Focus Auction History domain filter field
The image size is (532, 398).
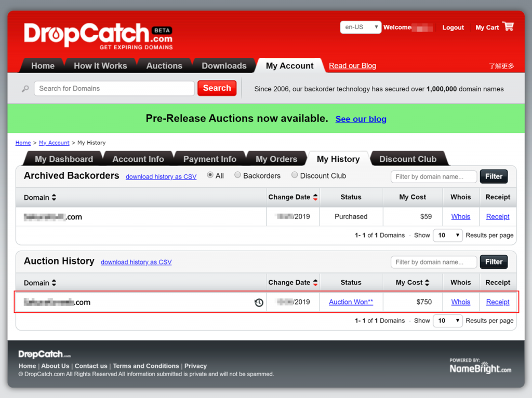pos(434,262)
